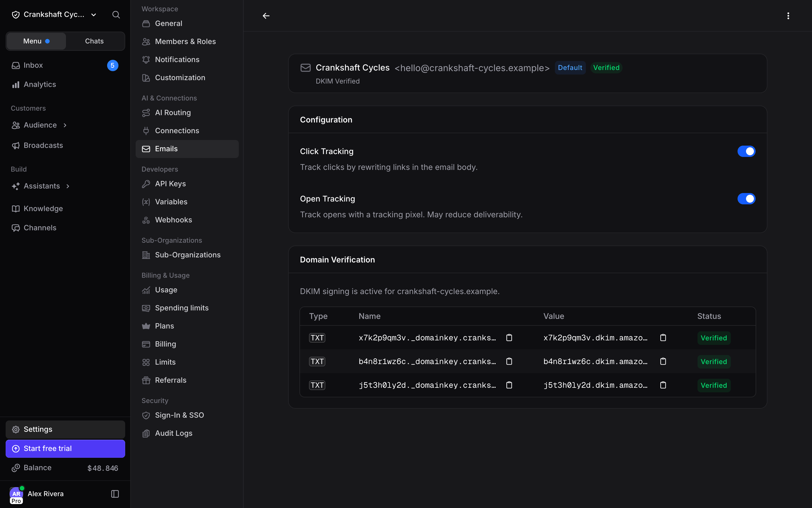Switch to Chats tab

pyautogui.click(x=94, y=41)
